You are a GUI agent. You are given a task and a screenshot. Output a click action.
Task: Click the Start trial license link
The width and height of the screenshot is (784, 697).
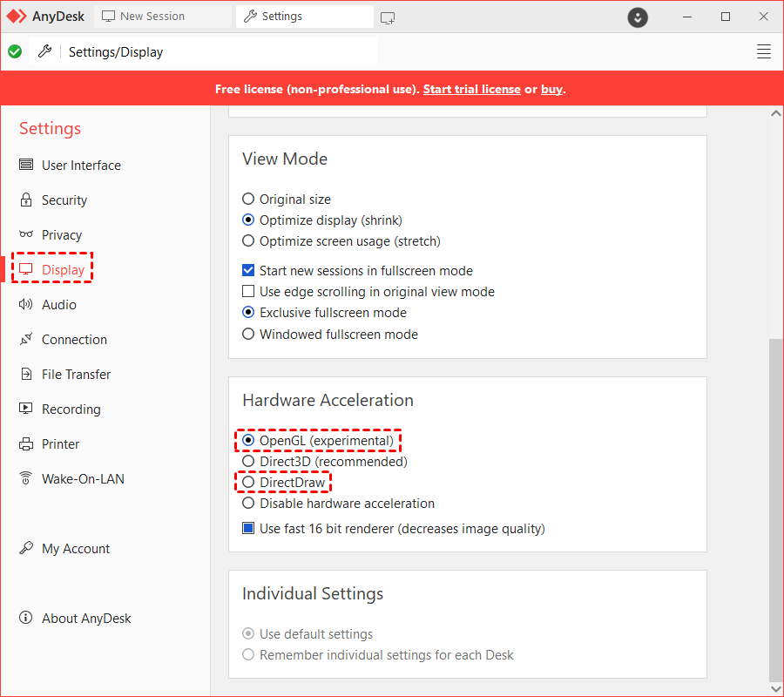tap(471, 90)
